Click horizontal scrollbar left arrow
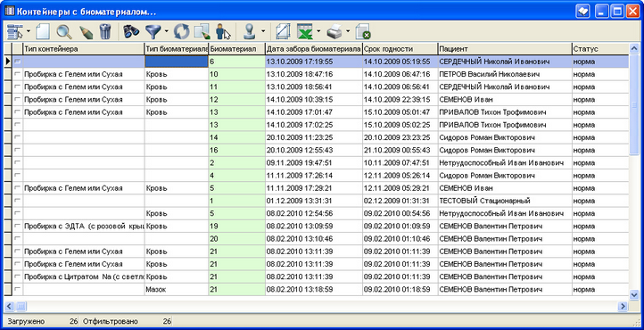The height and width of the screenshot is (330, 644). point(10,306)
